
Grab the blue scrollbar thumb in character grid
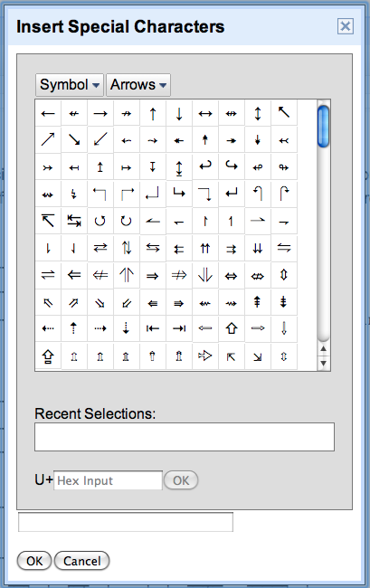323,127
